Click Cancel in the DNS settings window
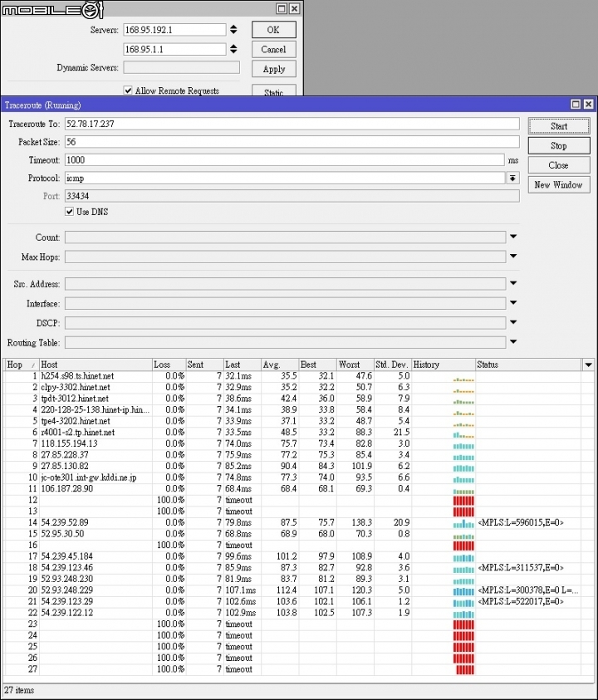The height and width of the screenshot is (700, 598). (x=274, y=50)
